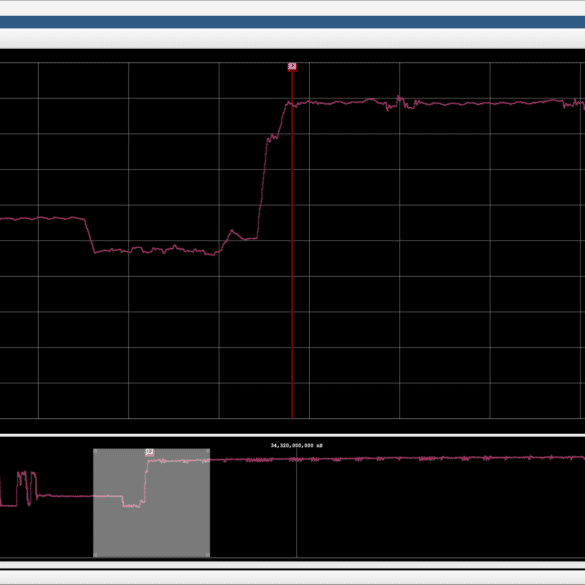Select the gray zoom window in the overview
Screen dimensions: 585x585
151,503
